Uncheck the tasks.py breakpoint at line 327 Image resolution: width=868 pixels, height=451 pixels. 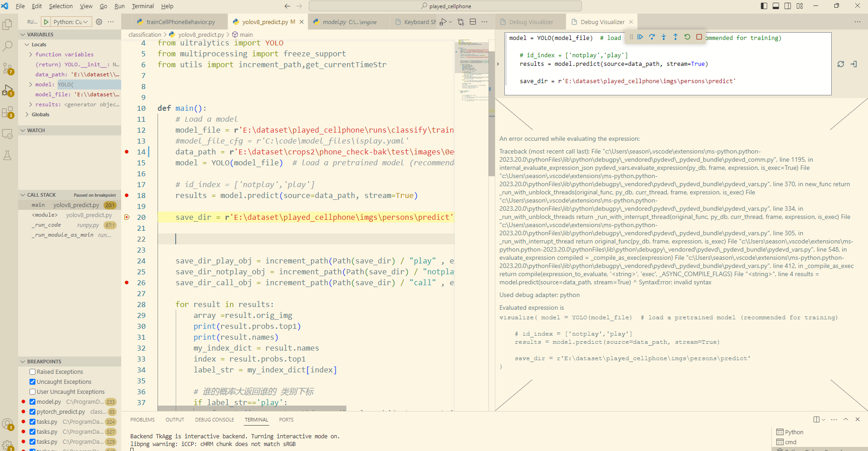[33, 431]
